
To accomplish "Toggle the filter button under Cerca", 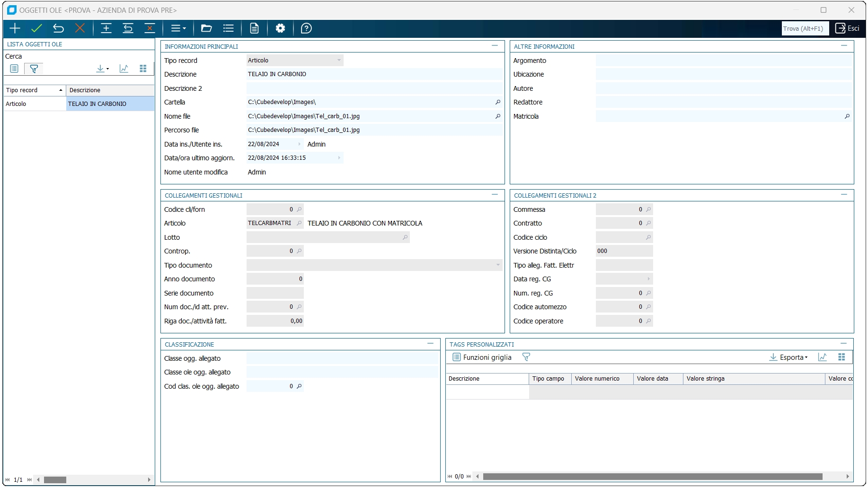I will (34, 69).
